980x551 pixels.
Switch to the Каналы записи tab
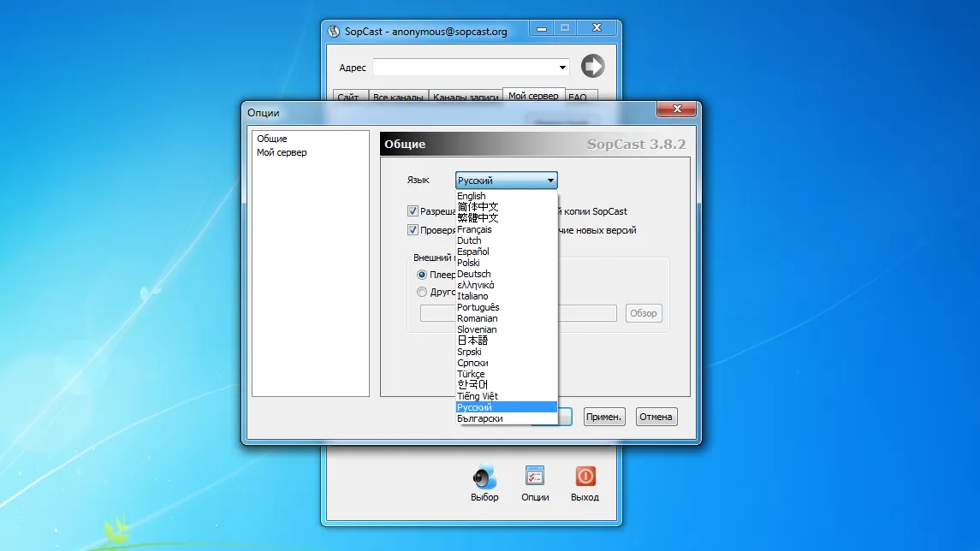coord(466,97)
